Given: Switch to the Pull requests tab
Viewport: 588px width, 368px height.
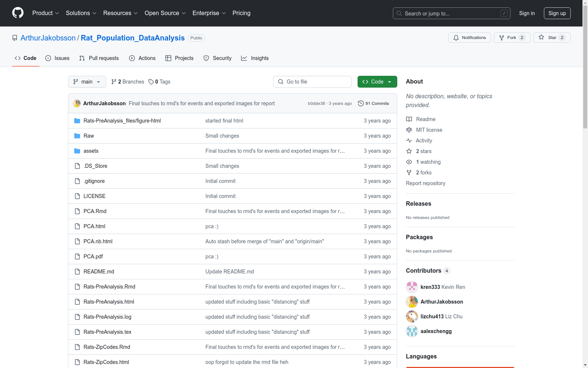Looking at the screenshot, I should click(x=99, y=58).
